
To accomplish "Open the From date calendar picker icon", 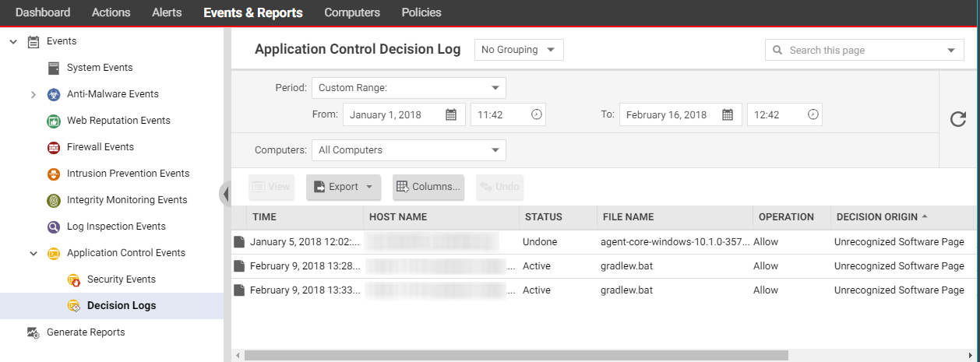I will coord(451,114).
